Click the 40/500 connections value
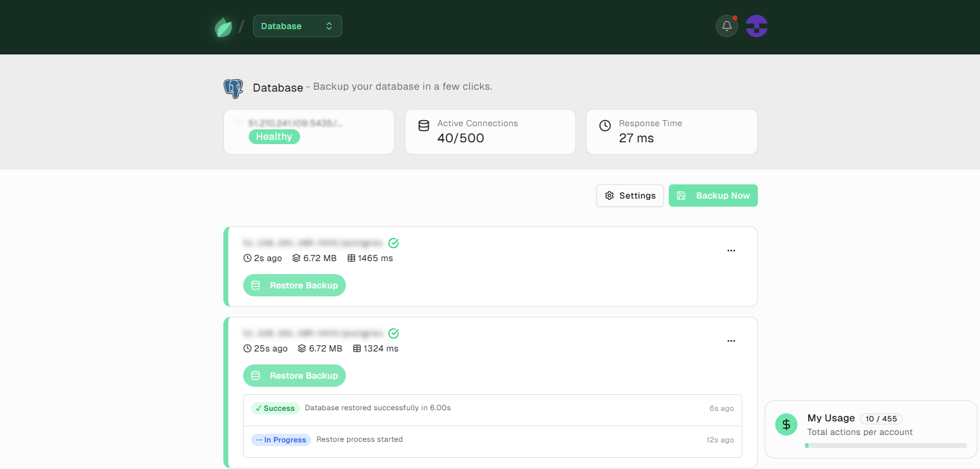This screenshot has height=469, width=980. click(461, 138)
